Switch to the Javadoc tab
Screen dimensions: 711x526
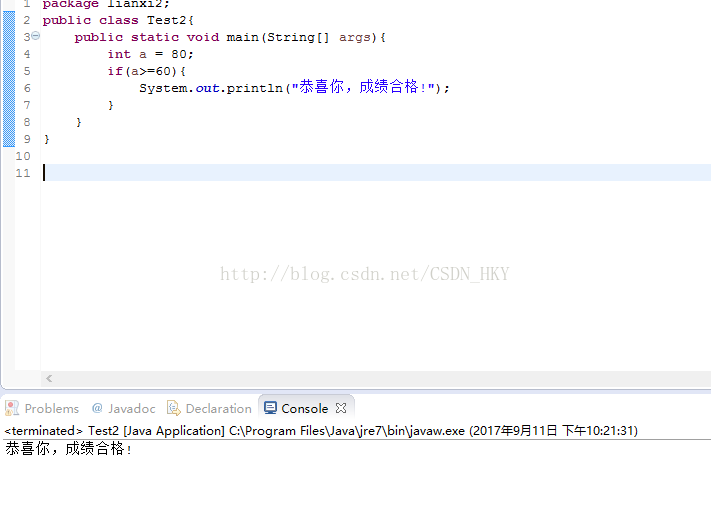pyautogui.click(x=123, y=408)
